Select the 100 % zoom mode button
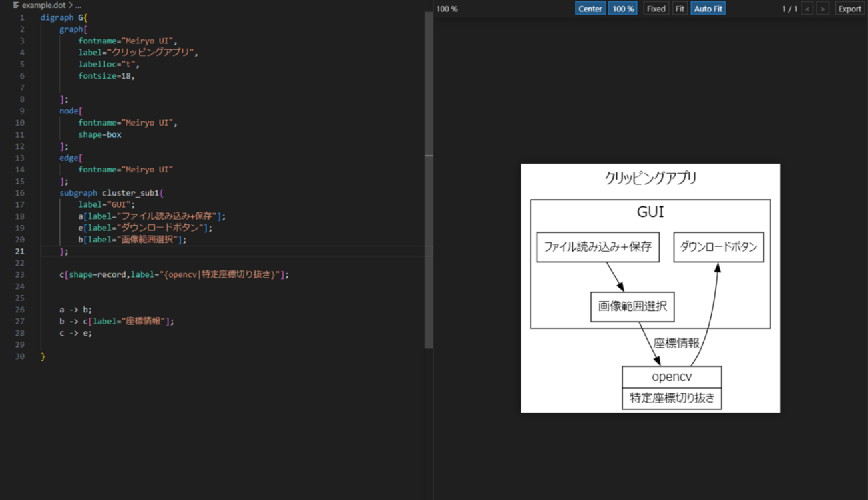The image size is (868, 500). tap(622, 8)
